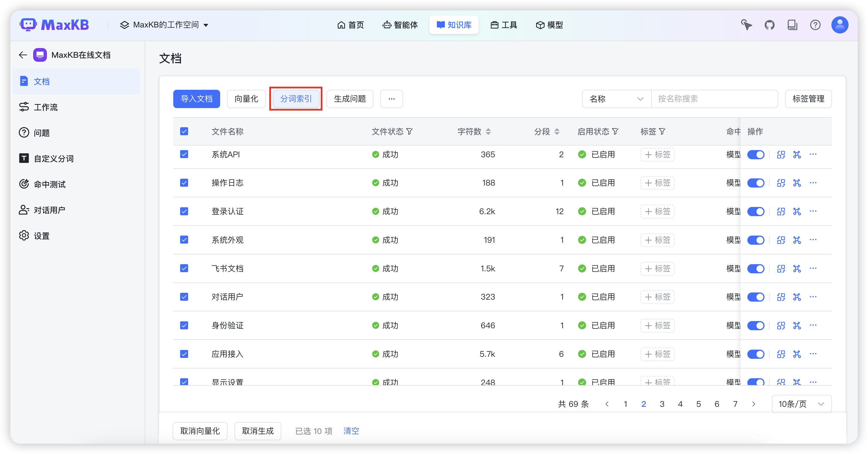Click the vectorize icon for 操作日志 row
868x454 pixels.
pyautogui.click(x=781, y=183)
